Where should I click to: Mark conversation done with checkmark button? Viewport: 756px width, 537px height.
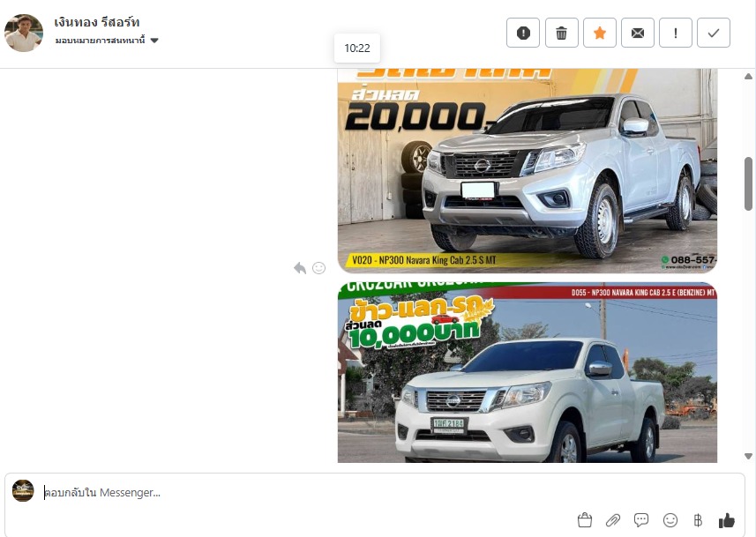(714, 33)
